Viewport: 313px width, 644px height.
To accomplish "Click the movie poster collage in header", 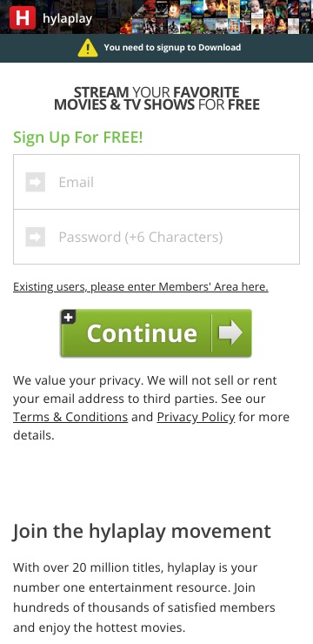I will click(216, 17).
